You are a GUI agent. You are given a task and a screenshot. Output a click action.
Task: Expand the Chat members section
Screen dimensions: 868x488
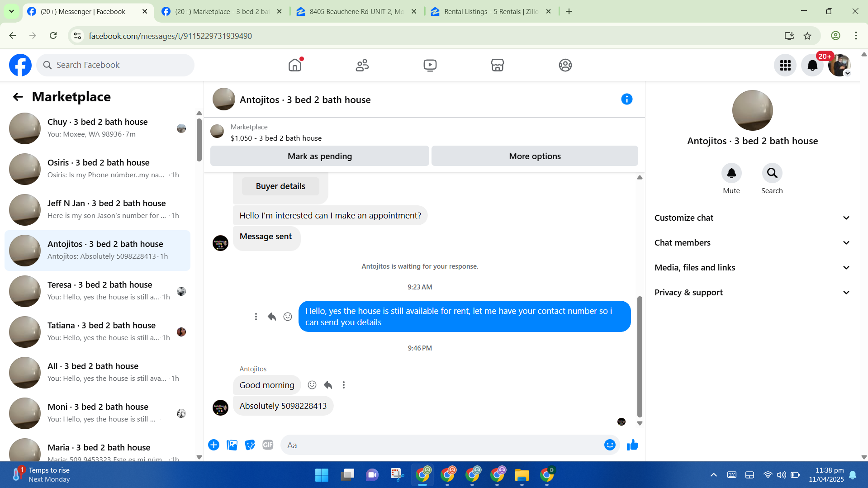(752, 243)
